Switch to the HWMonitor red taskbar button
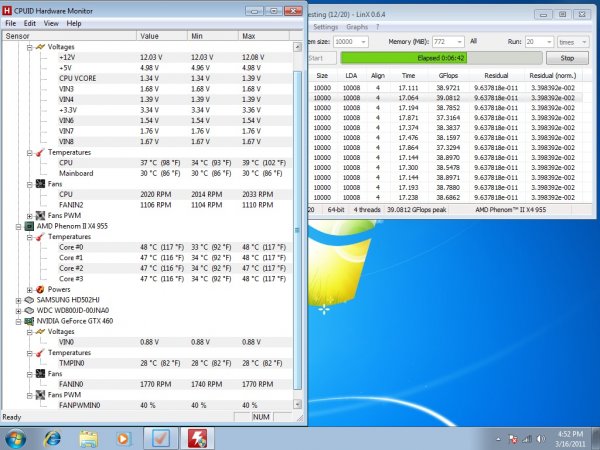Screen dimensions: 600x450 click(197, 439)
